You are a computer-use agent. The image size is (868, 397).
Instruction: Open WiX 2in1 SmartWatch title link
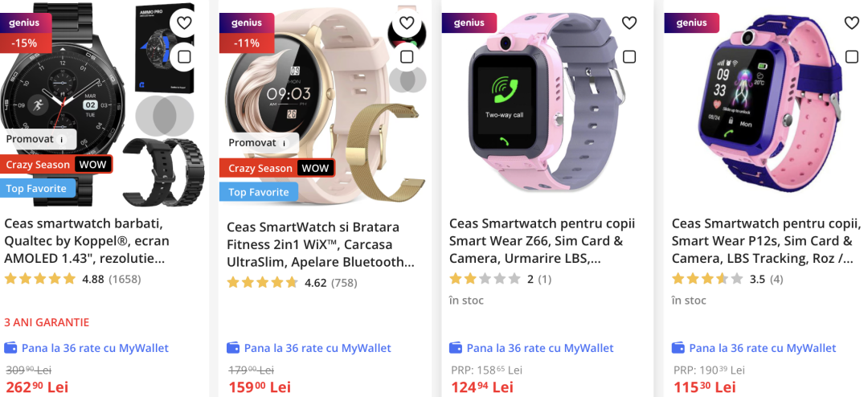coord(321,245)
